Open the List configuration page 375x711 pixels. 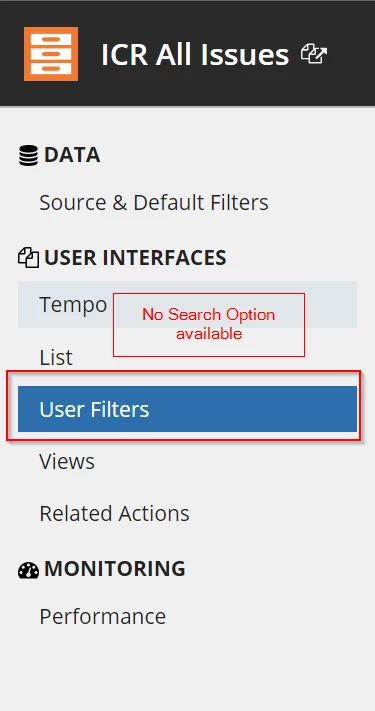point(56,357)
